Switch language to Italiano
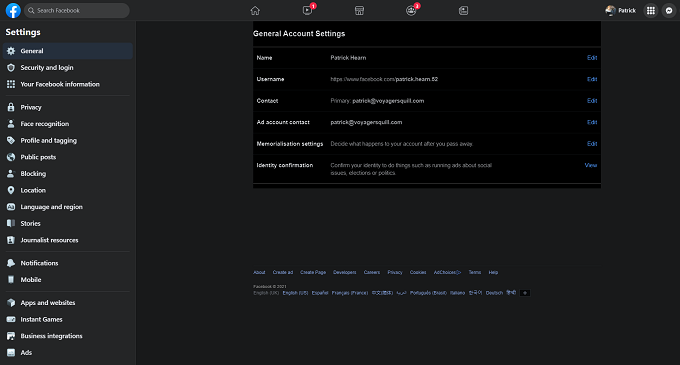 (x=457, y=293)
